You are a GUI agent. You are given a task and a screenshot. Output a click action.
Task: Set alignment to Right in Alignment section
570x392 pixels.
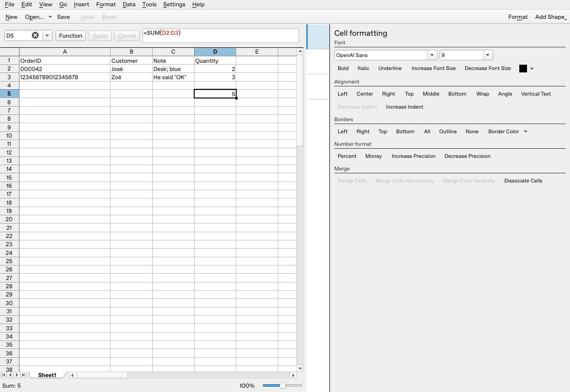tap(388, 94)
